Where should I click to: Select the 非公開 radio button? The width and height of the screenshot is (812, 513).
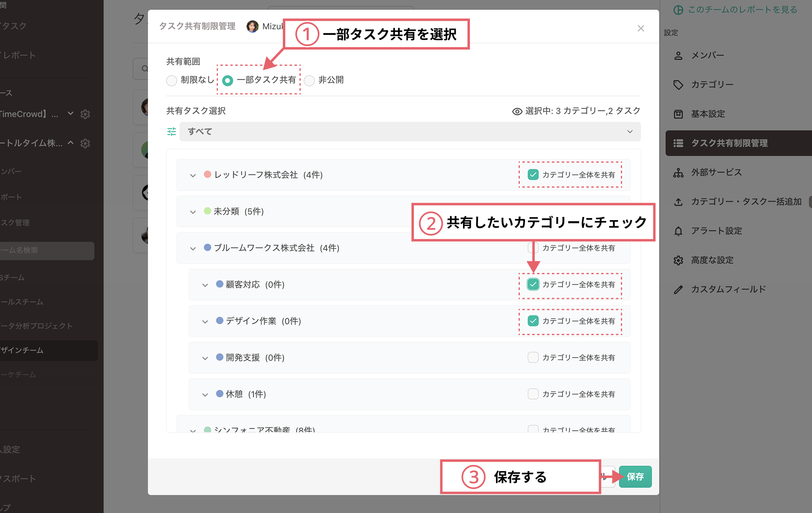pos(309,80)
